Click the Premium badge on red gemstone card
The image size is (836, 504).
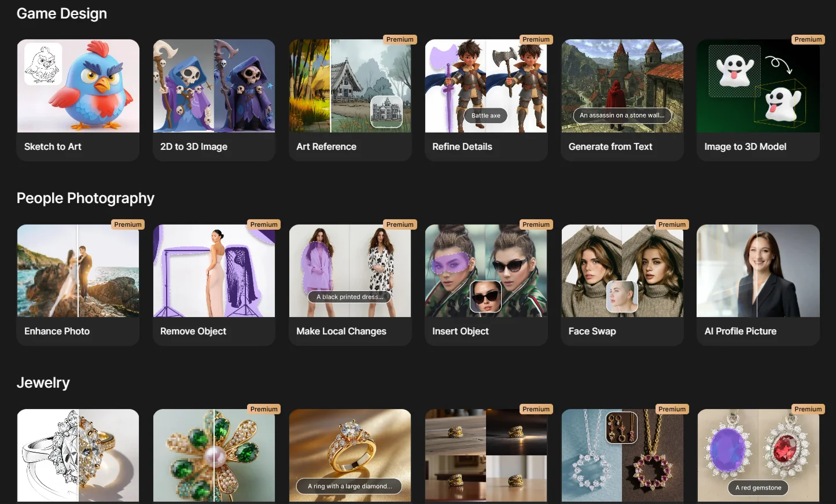coord(808,409)
